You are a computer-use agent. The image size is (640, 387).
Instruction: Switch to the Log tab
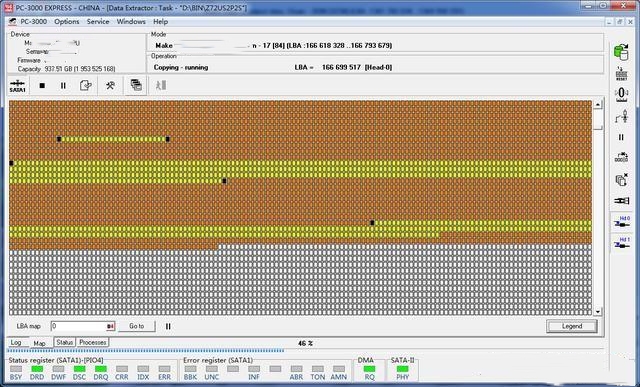[x=16, y=343]
